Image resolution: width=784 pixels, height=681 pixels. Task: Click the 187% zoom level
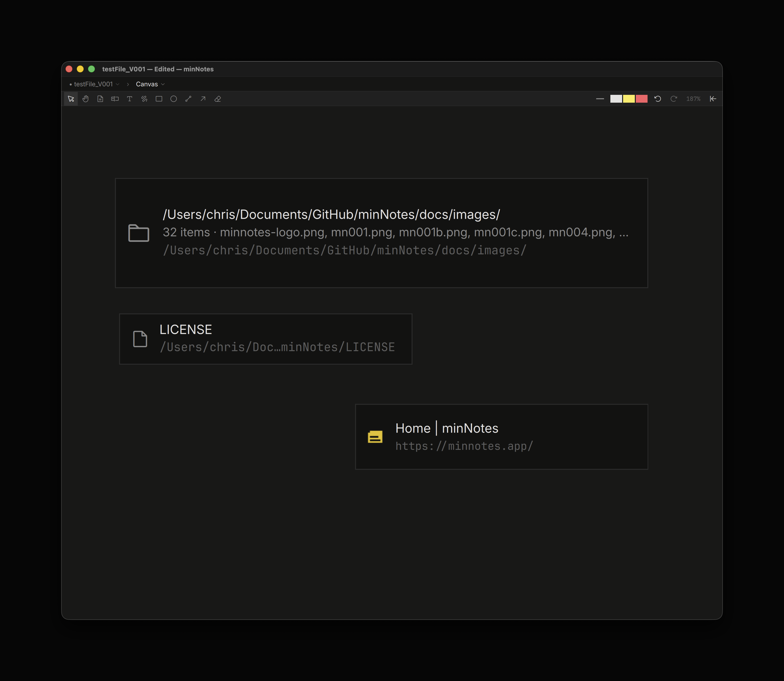693,99
